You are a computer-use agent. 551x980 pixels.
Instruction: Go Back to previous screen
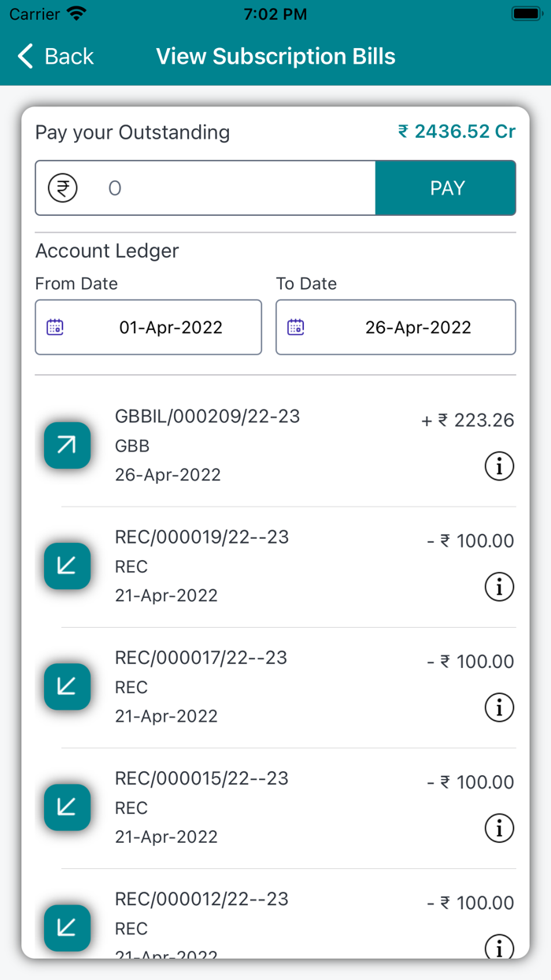click(69, 57)
